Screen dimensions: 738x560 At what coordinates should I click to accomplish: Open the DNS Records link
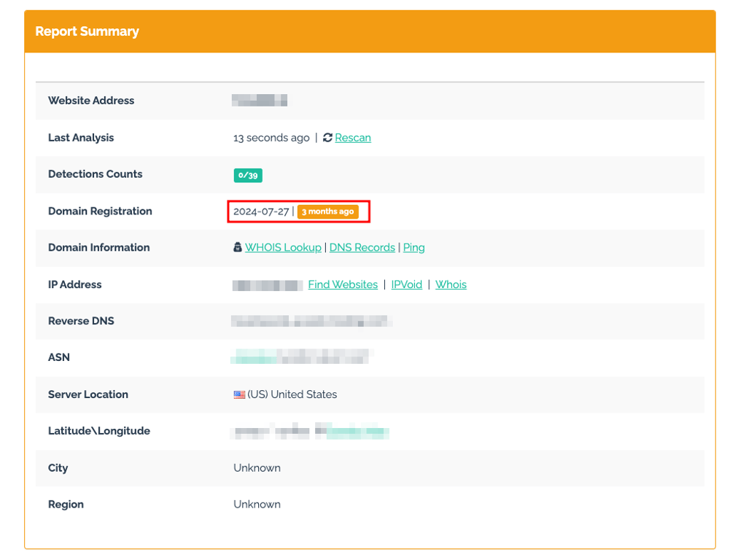362,247
